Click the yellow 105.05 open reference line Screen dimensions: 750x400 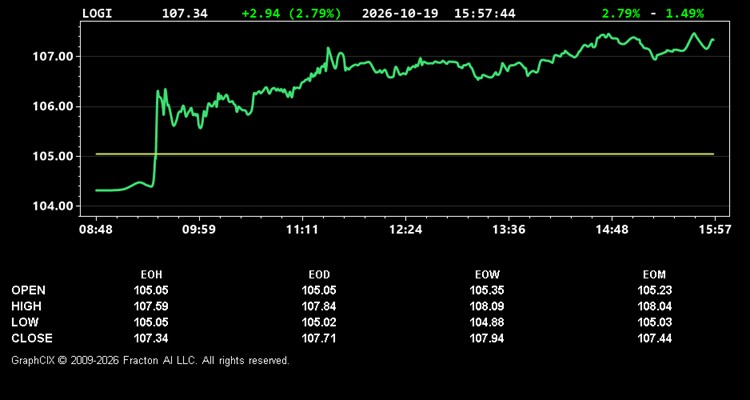(x=405, y=154)
